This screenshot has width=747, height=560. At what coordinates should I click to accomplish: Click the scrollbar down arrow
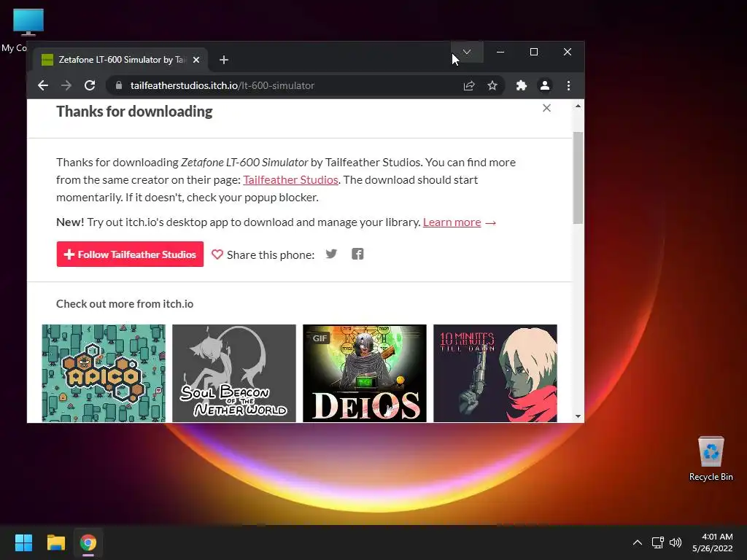pos(578,416)
